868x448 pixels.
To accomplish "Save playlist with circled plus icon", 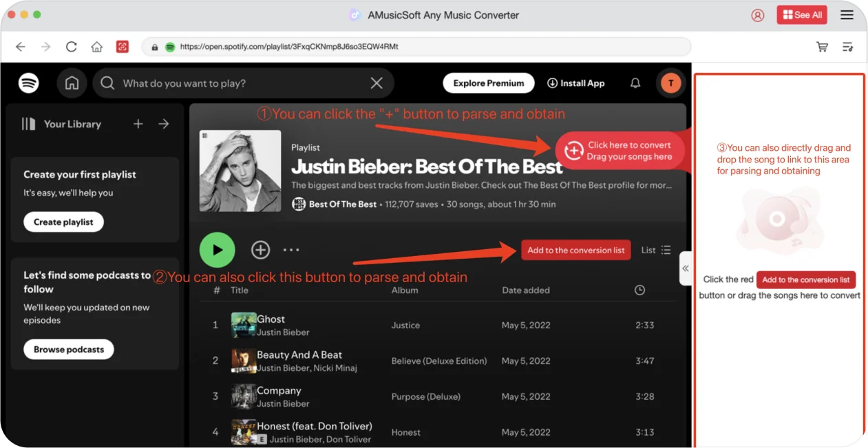I will coord(260,250).
